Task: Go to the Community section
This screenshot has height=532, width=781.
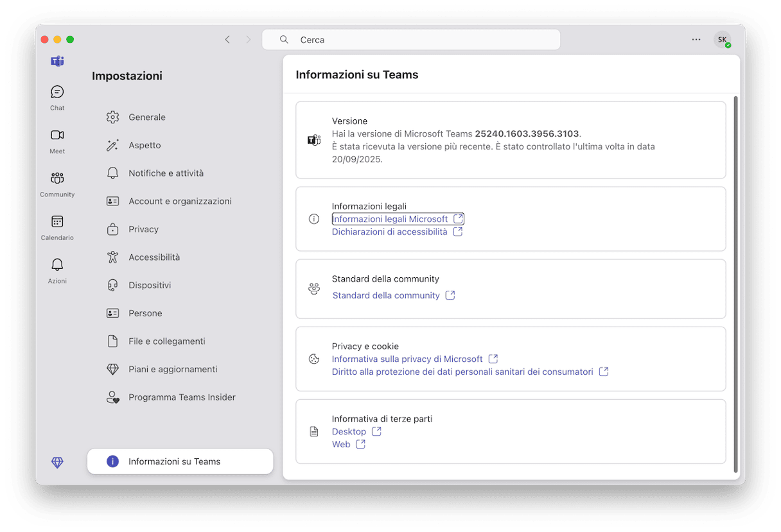Action: tap(57, 184)
